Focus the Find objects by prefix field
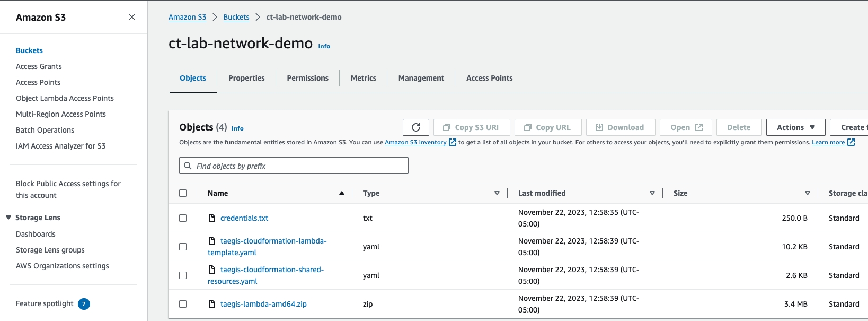This screenshot has height=321, width=868. [x=294, y=166]
